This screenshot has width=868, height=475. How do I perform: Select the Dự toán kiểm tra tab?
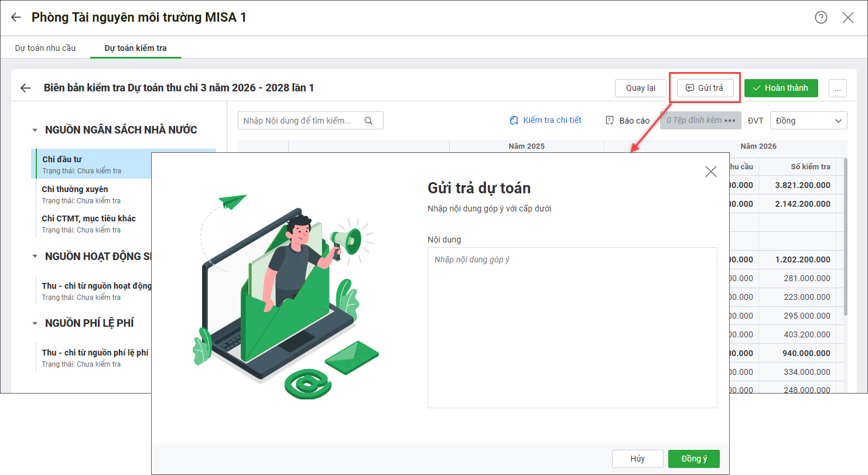pos(135,48)
